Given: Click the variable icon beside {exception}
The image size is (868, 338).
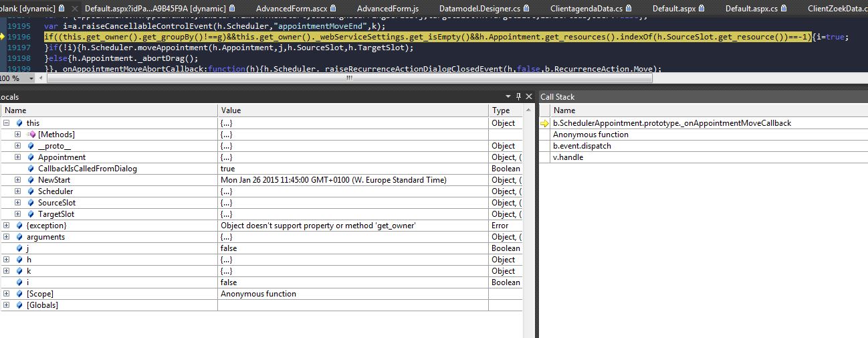Looking at the screenshot, I should point(19,226).
